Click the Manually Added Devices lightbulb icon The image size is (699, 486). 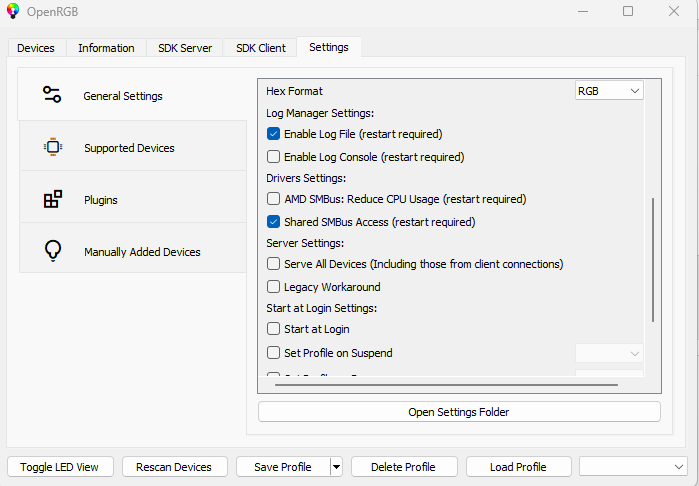pos(53,251)
